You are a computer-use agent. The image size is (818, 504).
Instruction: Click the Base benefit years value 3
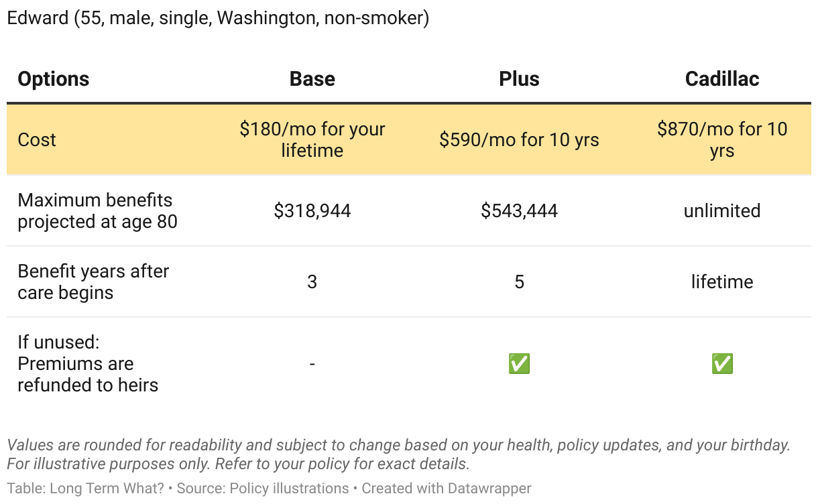coord(312,282)
